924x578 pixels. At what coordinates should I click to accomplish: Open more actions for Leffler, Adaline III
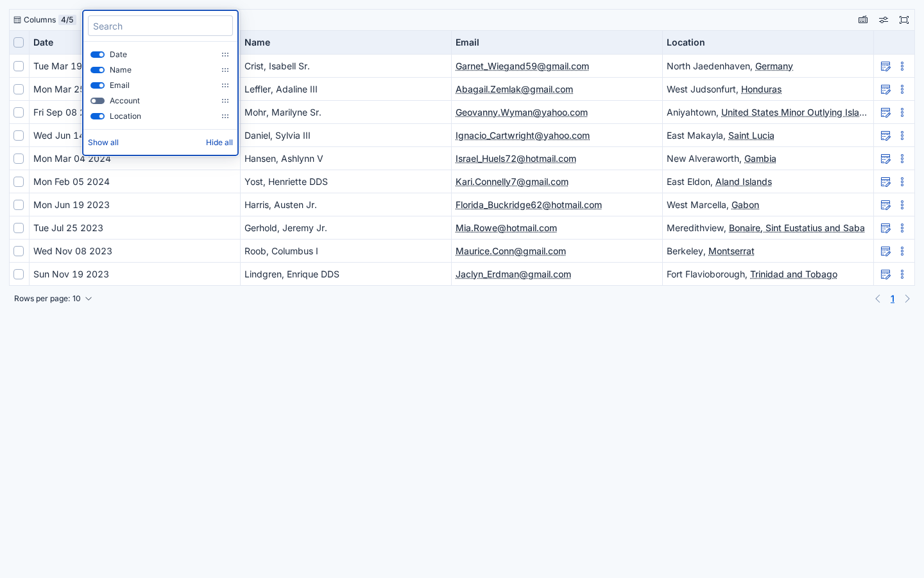(902, 89)
